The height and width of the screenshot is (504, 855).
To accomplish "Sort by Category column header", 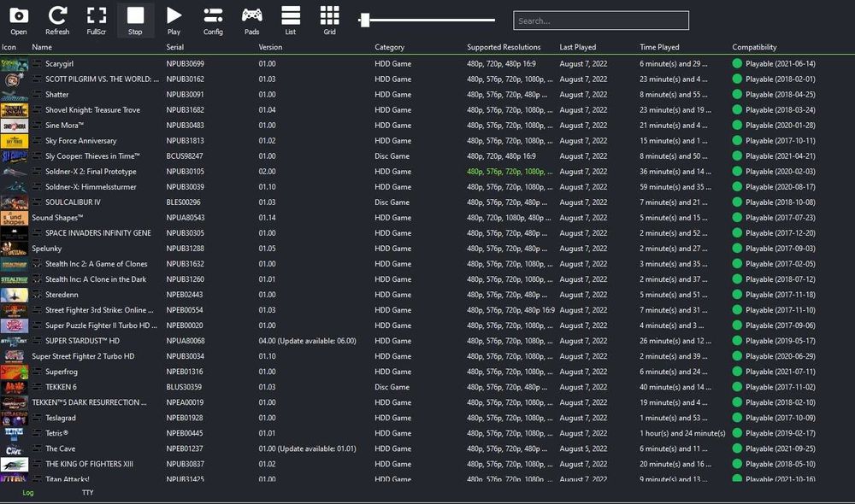I will pyautogui.click(x=389, y=47).
